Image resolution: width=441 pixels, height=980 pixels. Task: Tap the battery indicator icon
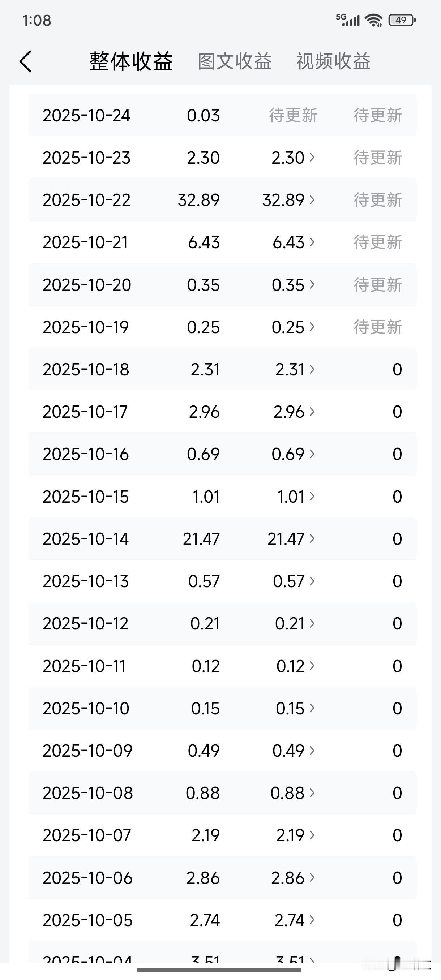tap(402, 20)
